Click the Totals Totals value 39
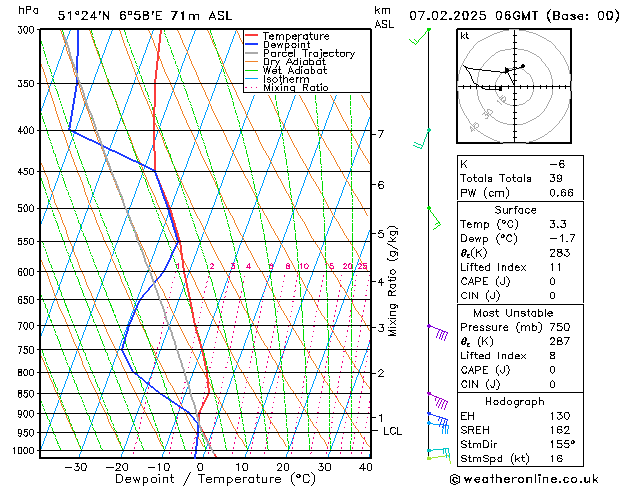The width and height of the screenshot is (629, 486). pyautogui.click(x=556, y=178)
